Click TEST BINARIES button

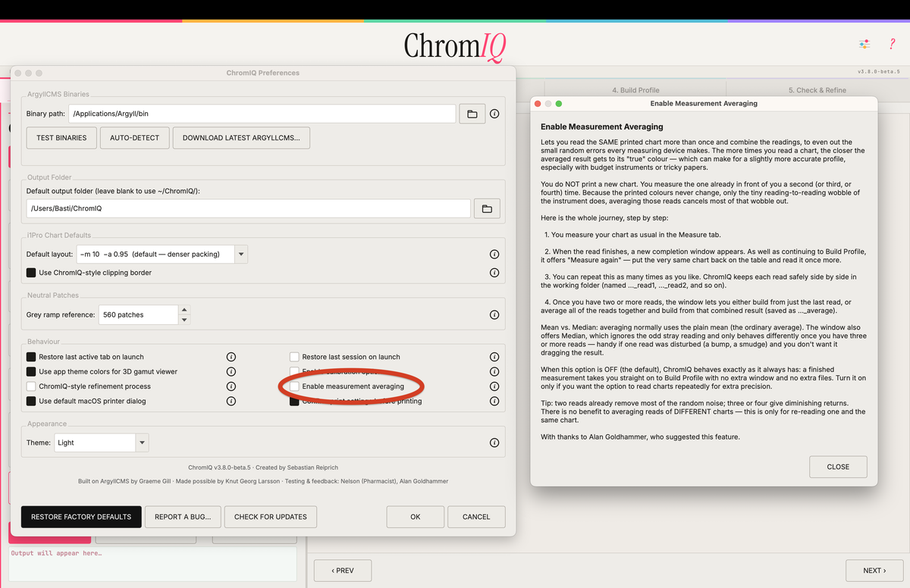coord(61,138)
